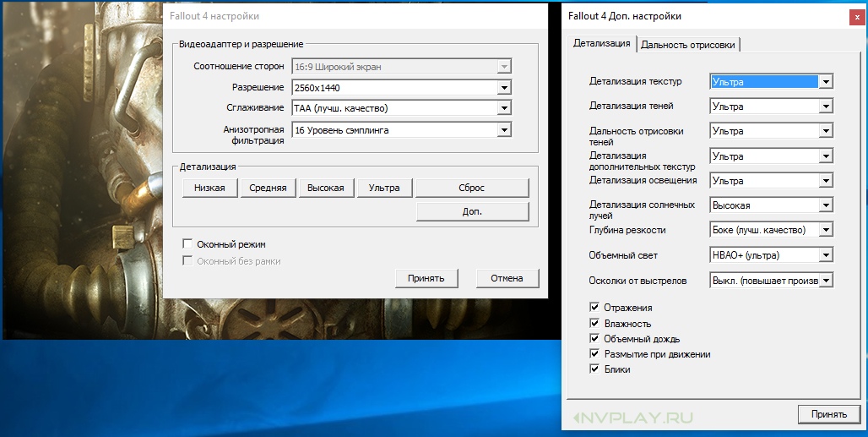Toggle the Отражения checkbox
Image resolution: width=868 pixels, height=437 pixels.
[x=594, y=307]
